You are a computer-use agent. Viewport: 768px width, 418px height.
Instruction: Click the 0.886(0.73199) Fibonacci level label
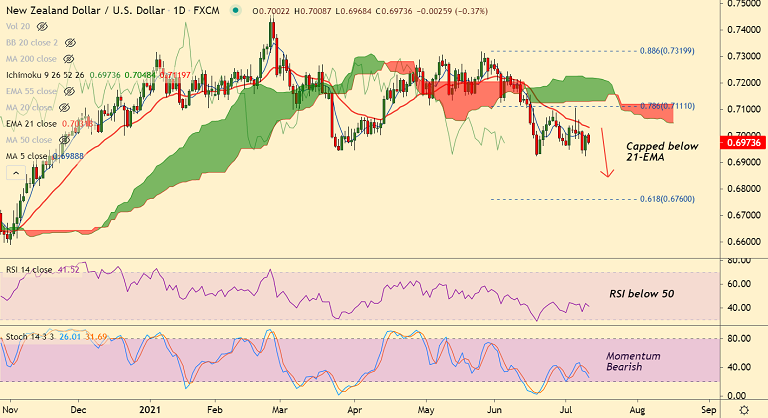coord(667,51)
